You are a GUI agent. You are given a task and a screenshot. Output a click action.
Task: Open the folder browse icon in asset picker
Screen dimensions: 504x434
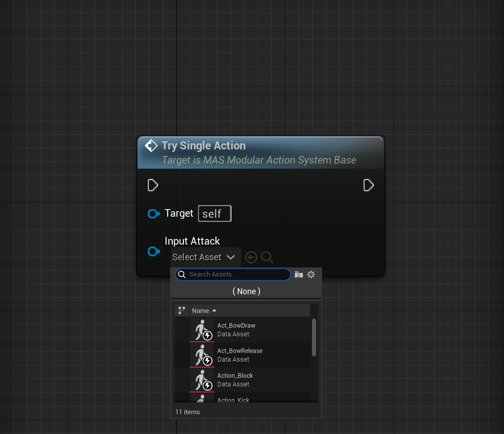[298, 274]
